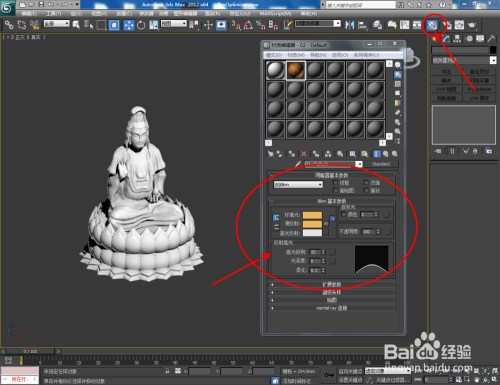Image resolution: width=500 pixels, height=385 pixels.
Task: Click Get Material icon in Material Editor
Action: point(270,154)
